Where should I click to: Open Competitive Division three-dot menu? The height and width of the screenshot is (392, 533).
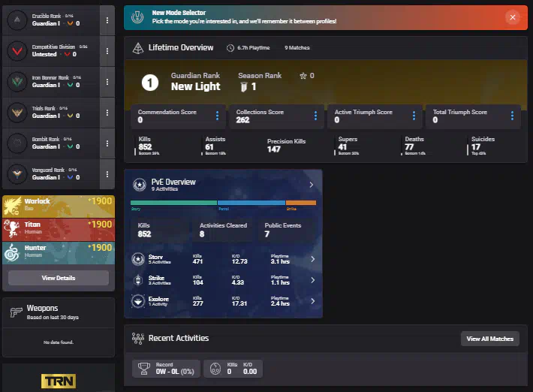pyautogui.click(x=107, y=51)
